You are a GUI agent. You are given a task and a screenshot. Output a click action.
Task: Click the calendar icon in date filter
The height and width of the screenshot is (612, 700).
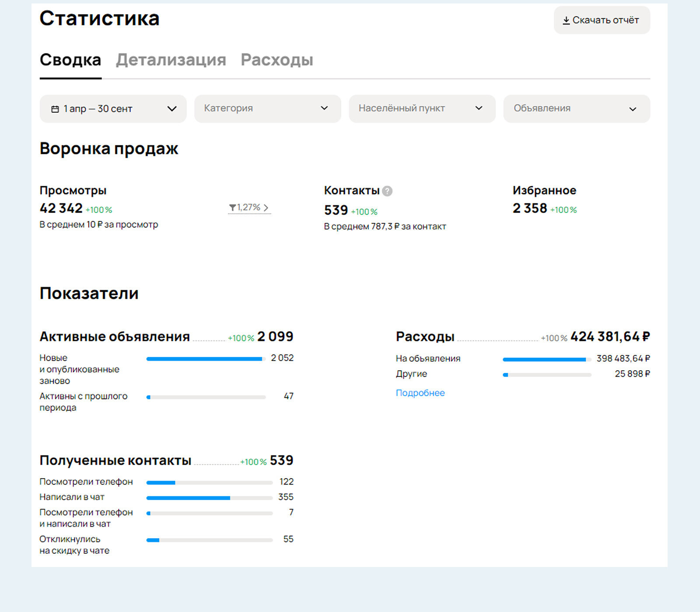[x=55, y=109]
